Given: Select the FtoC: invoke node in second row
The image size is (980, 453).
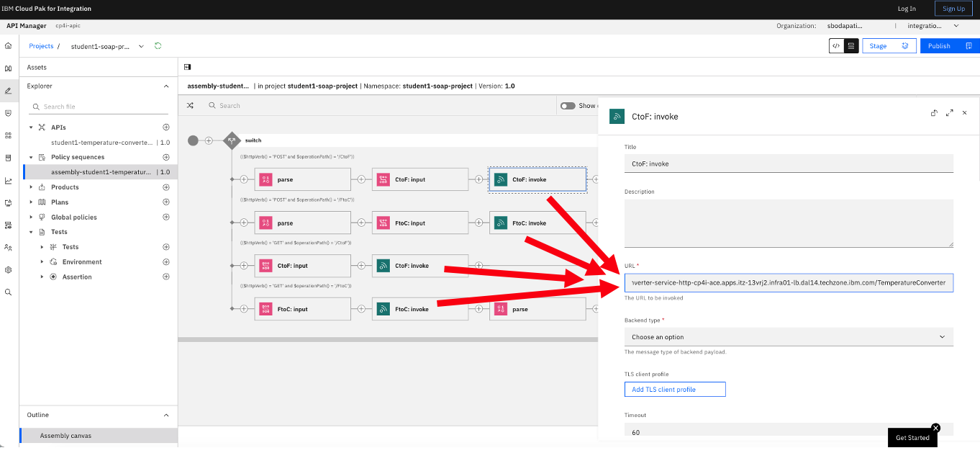Looking at the screenshot, I should pyautogui.click(x=537, y=223).
